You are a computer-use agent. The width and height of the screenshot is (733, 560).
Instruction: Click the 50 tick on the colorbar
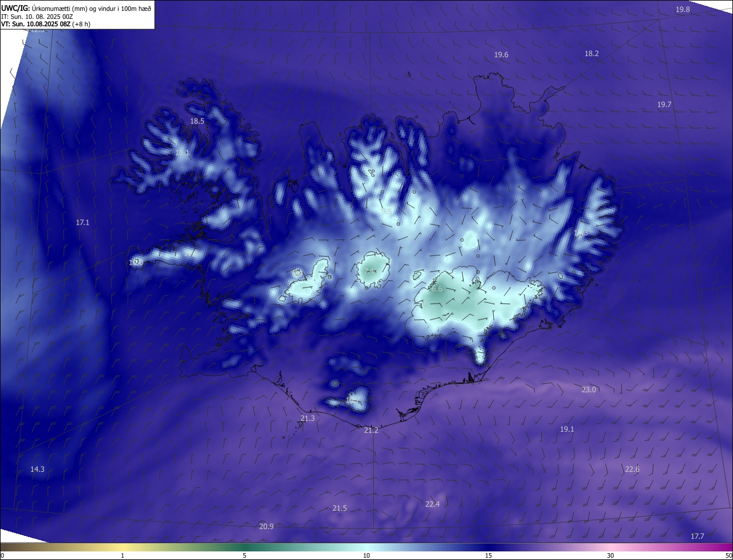coord(728,555)
